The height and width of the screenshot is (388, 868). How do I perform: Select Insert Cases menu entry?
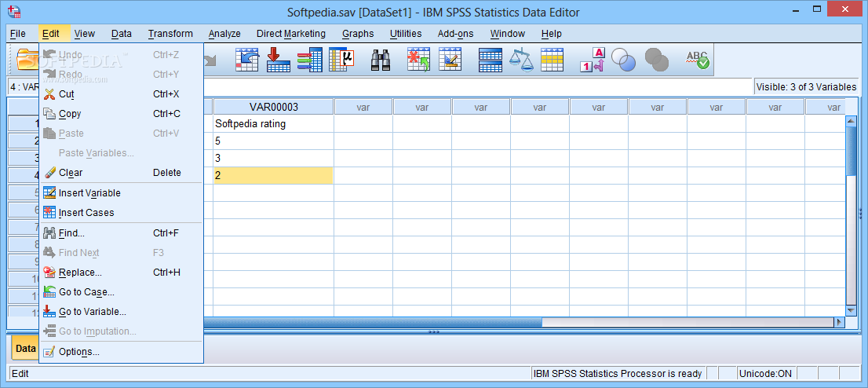[x=121, y=212]
